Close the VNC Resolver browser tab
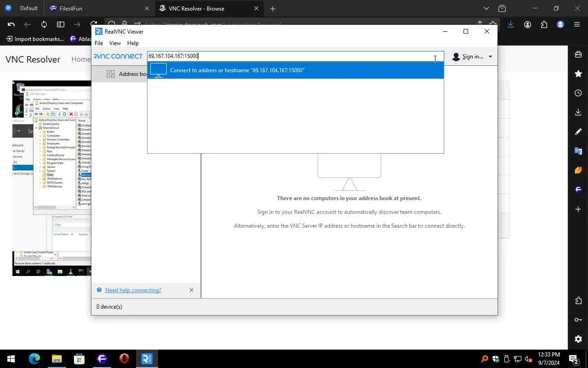 coord(256,8)
